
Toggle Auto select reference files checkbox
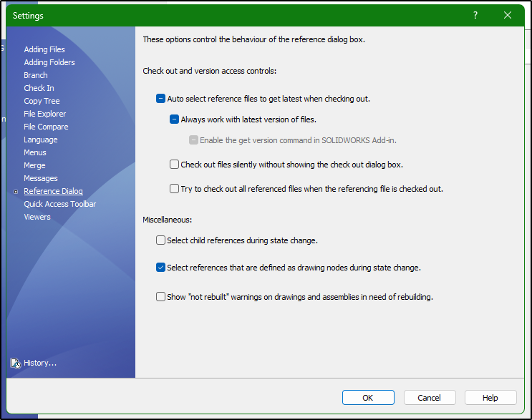pos(161,99)
